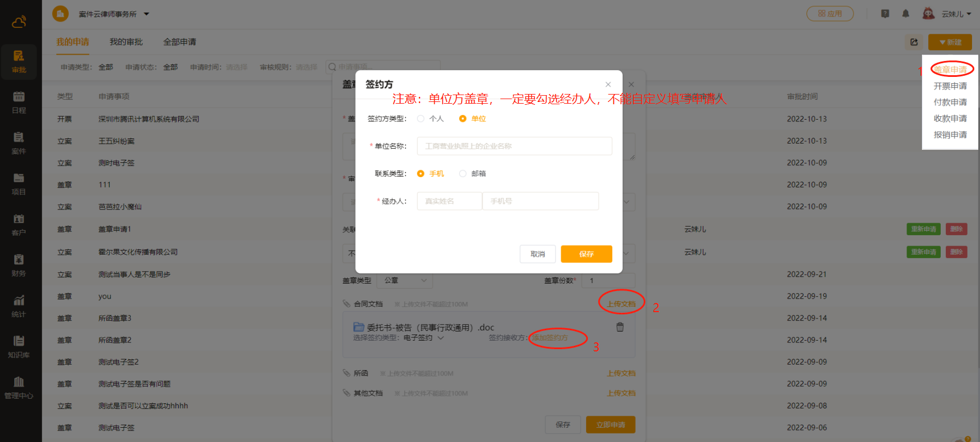Open the 公章 seal type dropdown
This screenshot has width=980, height=442.
[405, 281]
